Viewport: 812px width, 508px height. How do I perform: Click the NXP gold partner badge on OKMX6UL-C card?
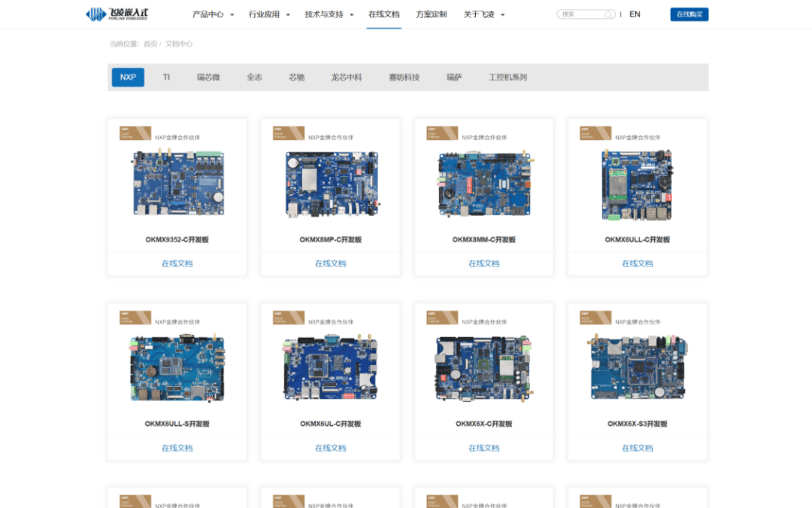(x=289, y=318)
